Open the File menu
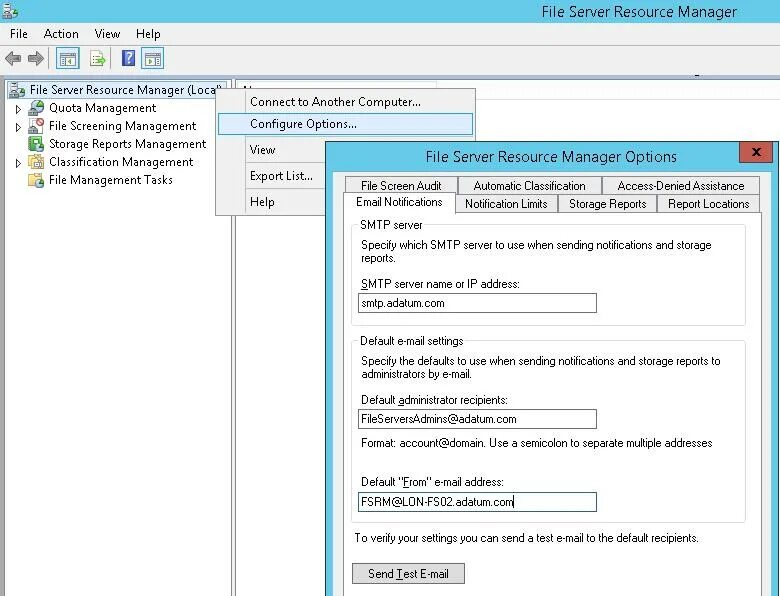 coord(18,34)
